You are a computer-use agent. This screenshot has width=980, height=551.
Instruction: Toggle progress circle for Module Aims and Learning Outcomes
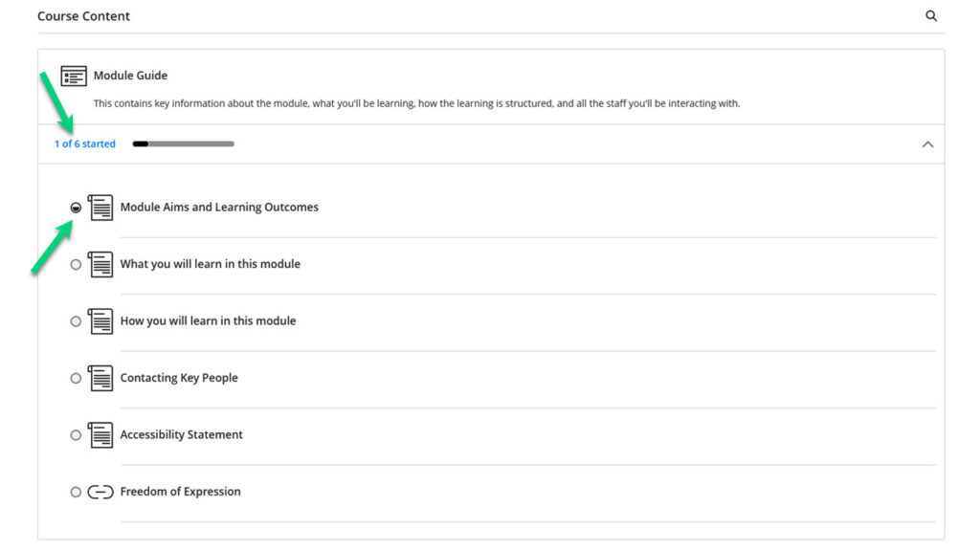click(x=76, y=208)
